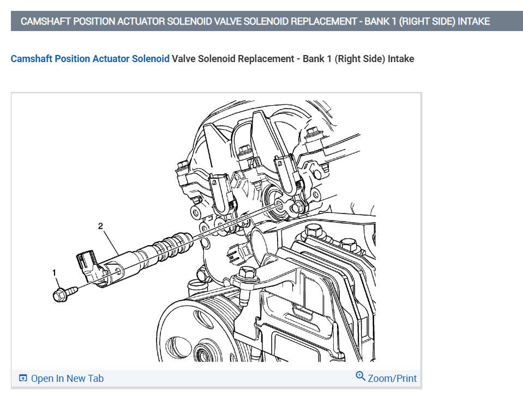Click the text 'Valve Solenoid Replacement - Bank 1 (Right Side) Intake'

(x=293, y=59)
